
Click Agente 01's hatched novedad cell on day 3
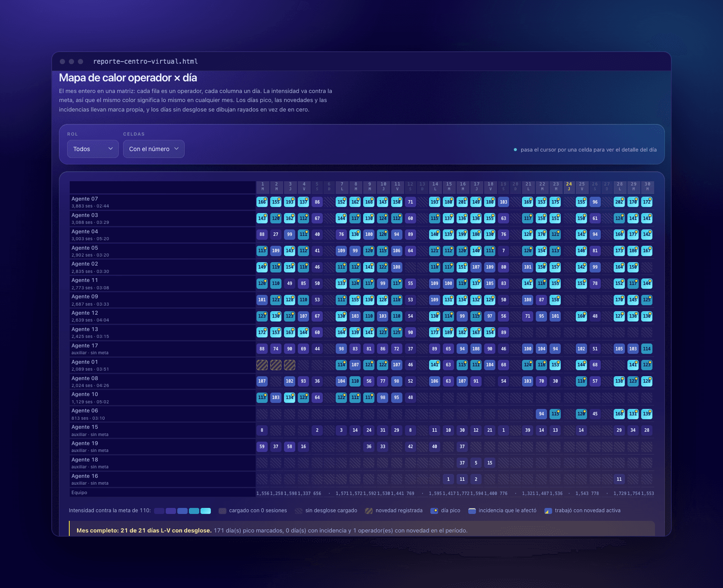point(290,365)
